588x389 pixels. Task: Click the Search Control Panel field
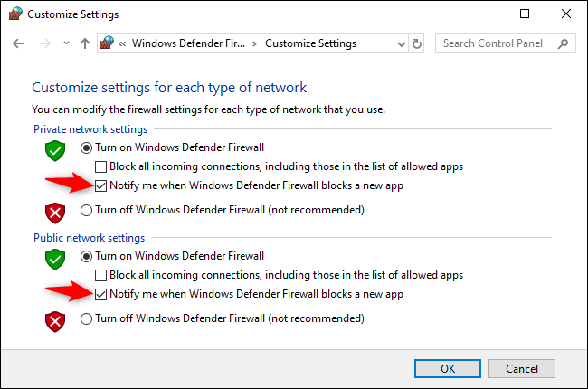pos(502,43)
